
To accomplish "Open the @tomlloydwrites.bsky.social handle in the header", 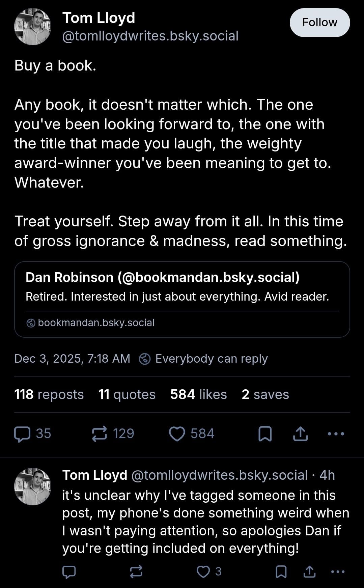I will pyautogui.click(x=150, y=36).
